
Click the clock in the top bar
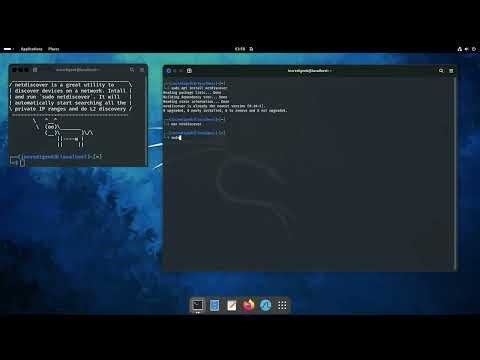240,49
